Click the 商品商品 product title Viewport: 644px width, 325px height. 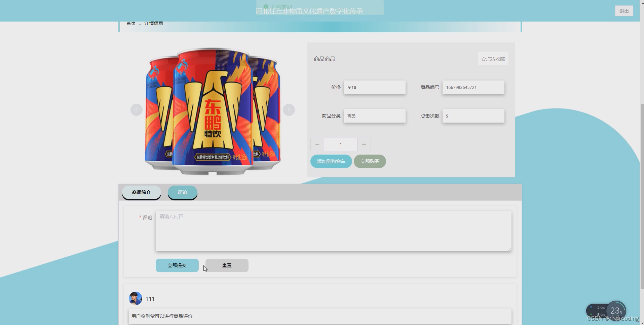pos(325,59)
